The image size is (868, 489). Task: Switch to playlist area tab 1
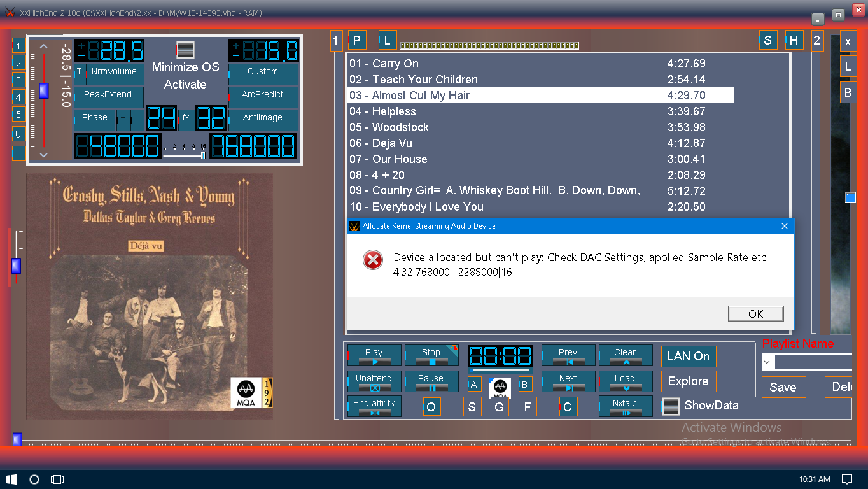tap(336, 41)
